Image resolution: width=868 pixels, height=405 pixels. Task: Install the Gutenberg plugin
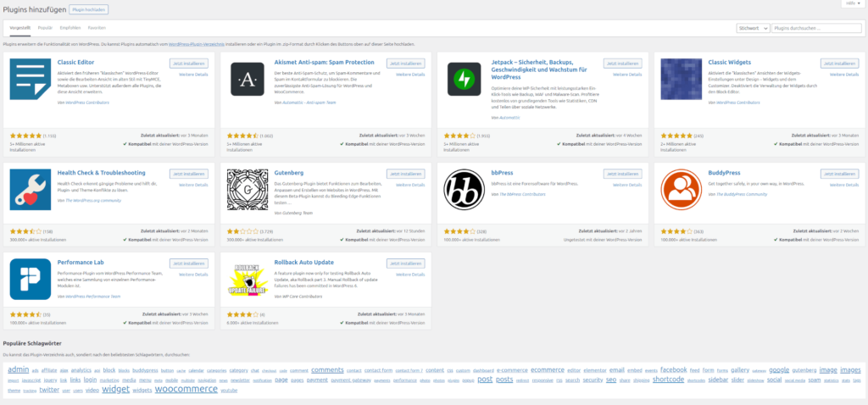[406, 175]
